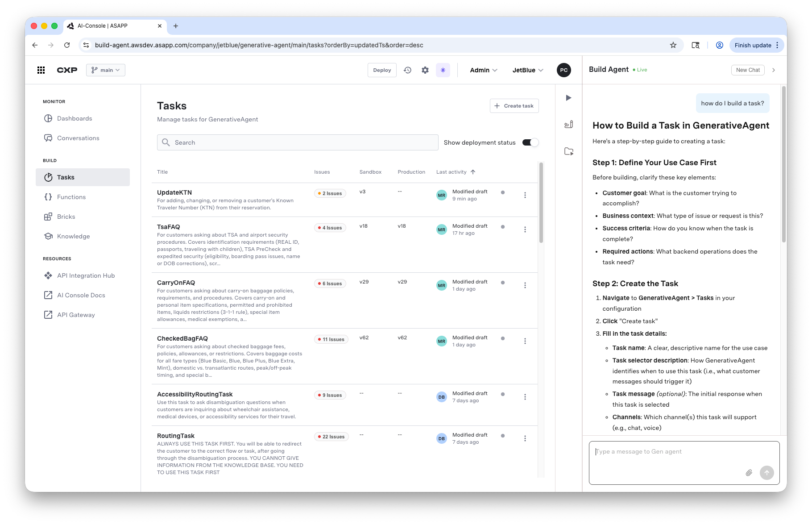Open the run-folder icon in Build Agent panel
Screen dimensions: 812x525
pyautogui.click(x=568, y=151)
